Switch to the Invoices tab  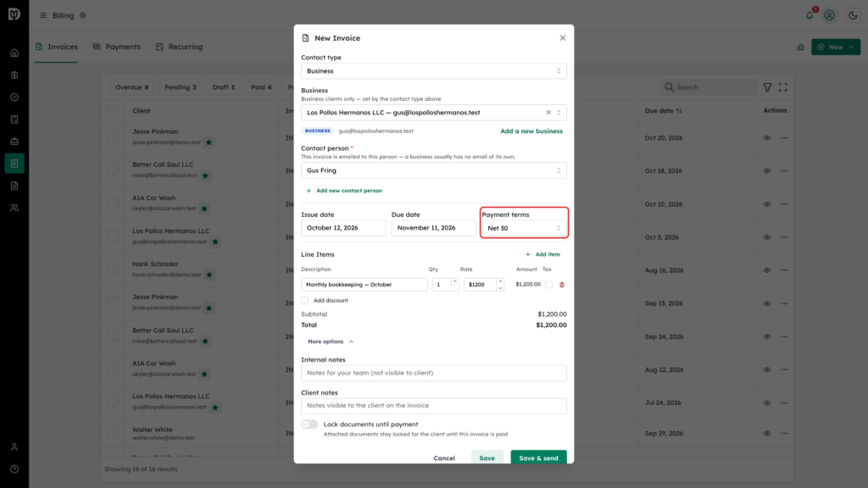(57, 47)
